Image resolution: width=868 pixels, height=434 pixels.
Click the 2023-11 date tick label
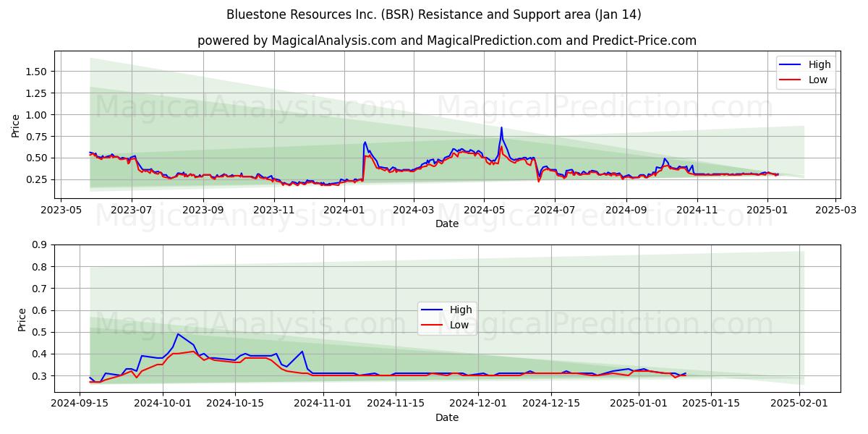pos(274,209)
